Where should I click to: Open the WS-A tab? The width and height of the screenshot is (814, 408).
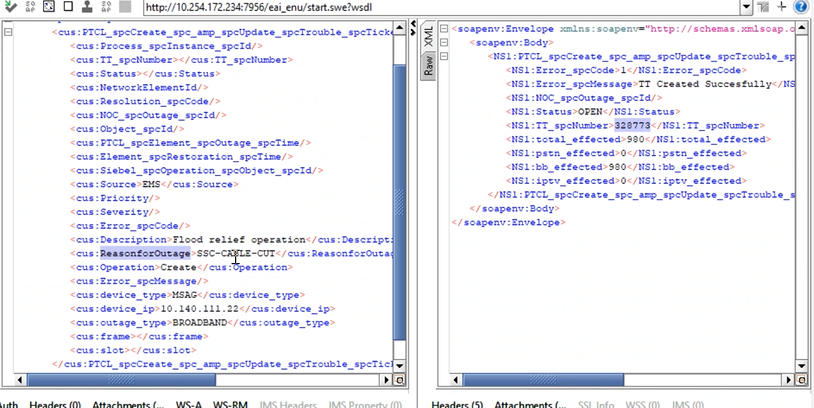click(187, 403)
